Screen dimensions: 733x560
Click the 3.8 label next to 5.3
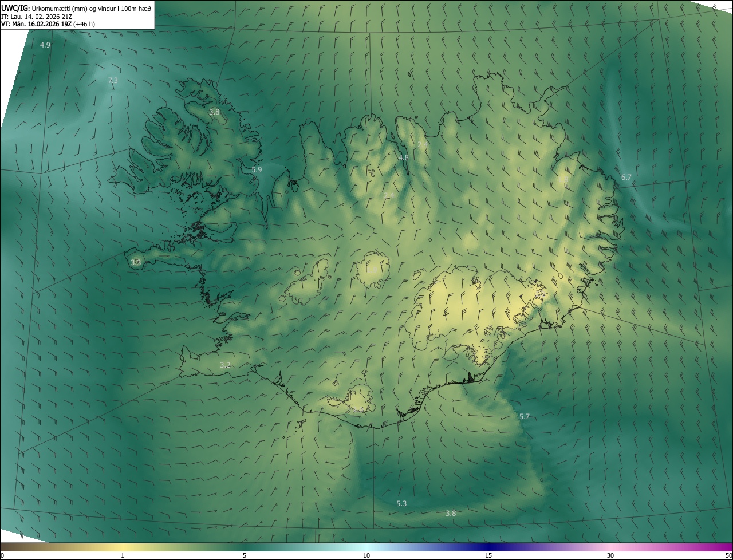point(451,513)
